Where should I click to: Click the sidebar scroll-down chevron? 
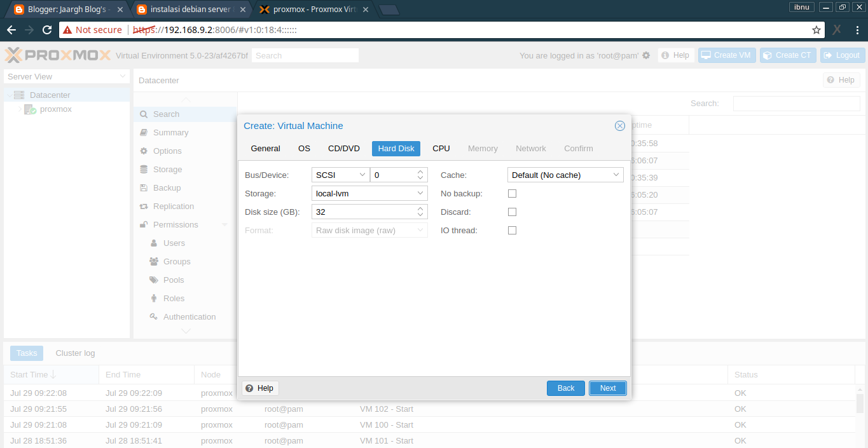point(186,330)
